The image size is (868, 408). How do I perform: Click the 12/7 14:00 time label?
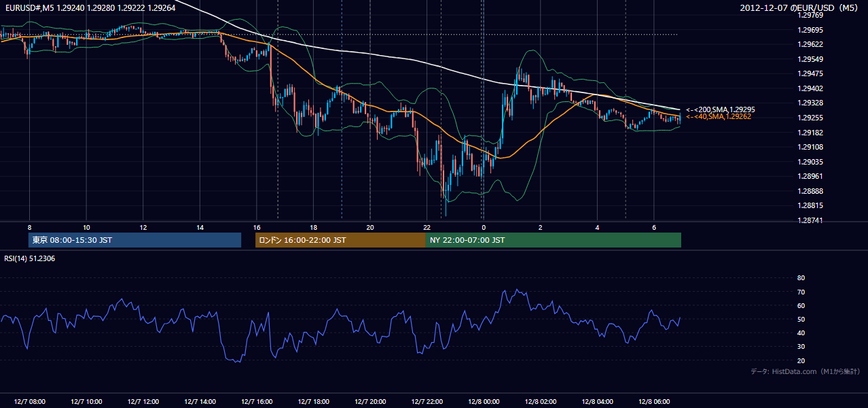(x=200, y=402)
